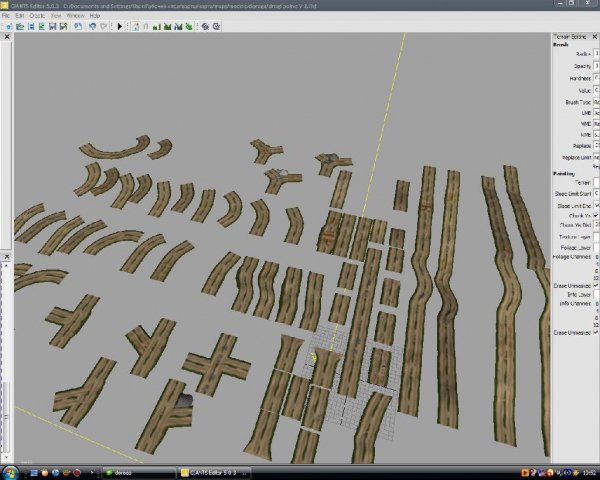The height and width of the screenshot is (480, 600).
Task: Open the Foliage Layer dropdown
Action: point(596,248)
